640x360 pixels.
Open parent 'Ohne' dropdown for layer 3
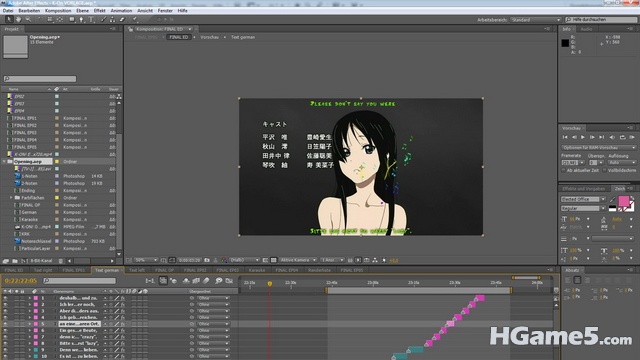pos(213,311)
